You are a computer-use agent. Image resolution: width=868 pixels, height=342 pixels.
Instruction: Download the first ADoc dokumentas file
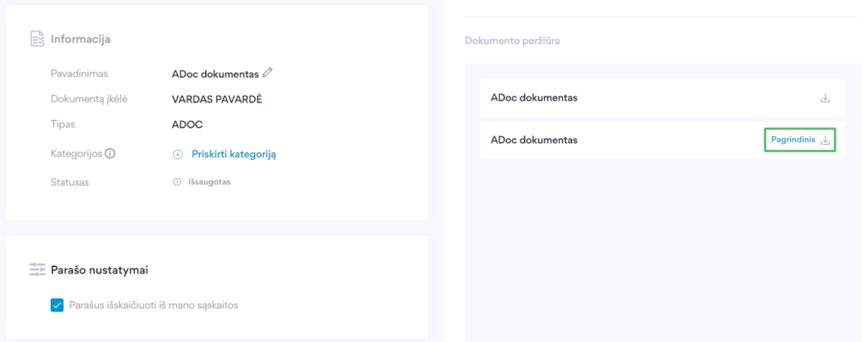pos(826,98)
